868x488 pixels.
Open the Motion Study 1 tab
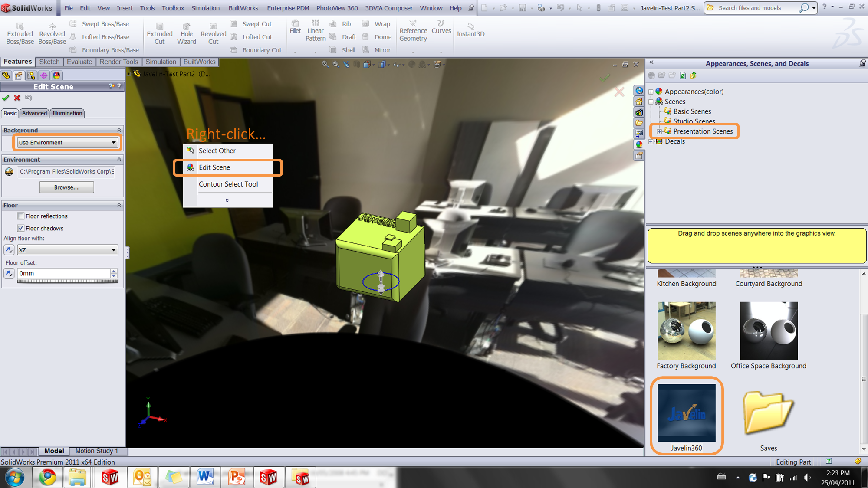[x=96, y=451]
